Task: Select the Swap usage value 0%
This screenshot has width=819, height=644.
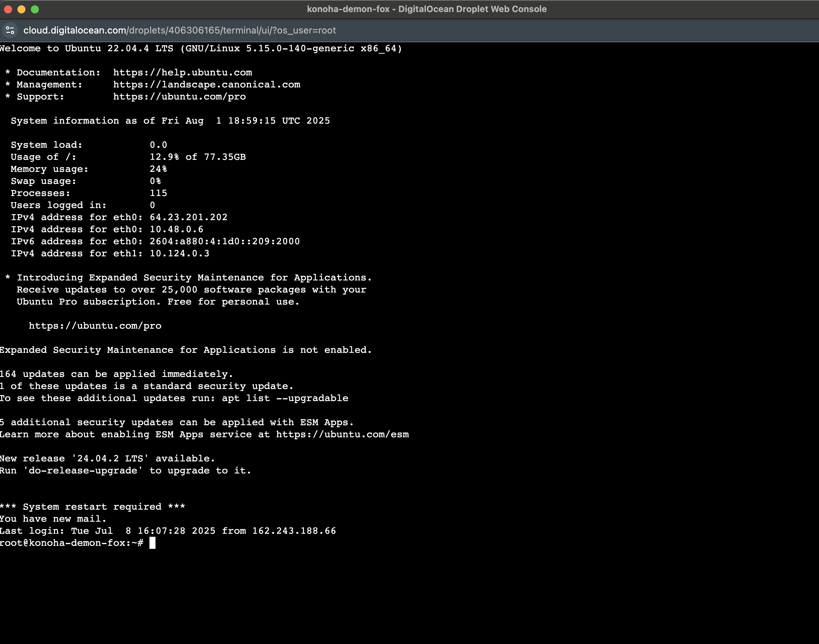Action: tap(155, 181)
